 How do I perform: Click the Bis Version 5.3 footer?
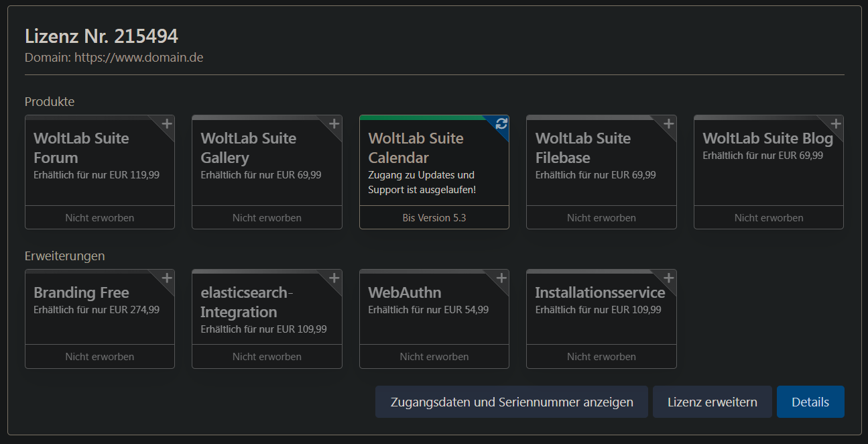(x=434, y=218)
